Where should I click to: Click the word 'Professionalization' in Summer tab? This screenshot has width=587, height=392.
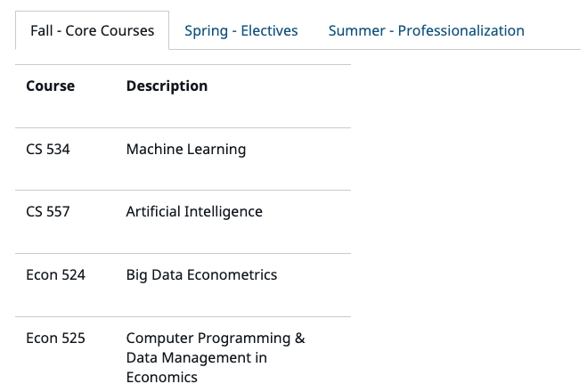(461, 30)
